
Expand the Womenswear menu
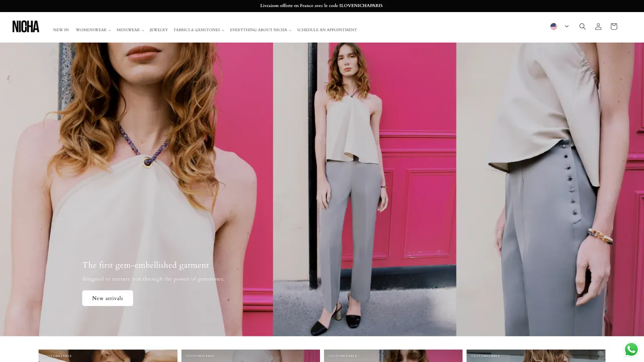93,30
